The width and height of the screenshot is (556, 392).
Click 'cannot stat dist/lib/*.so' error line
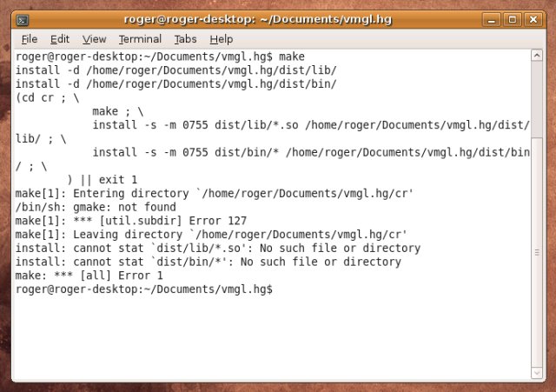point(218,248)
